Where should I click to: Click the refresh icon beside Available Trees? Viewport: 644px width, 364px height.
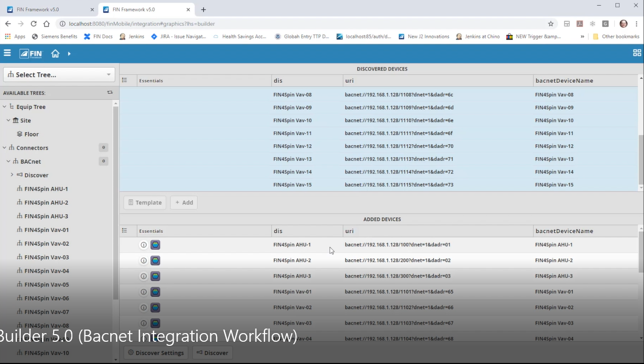[x=110, y=93]
